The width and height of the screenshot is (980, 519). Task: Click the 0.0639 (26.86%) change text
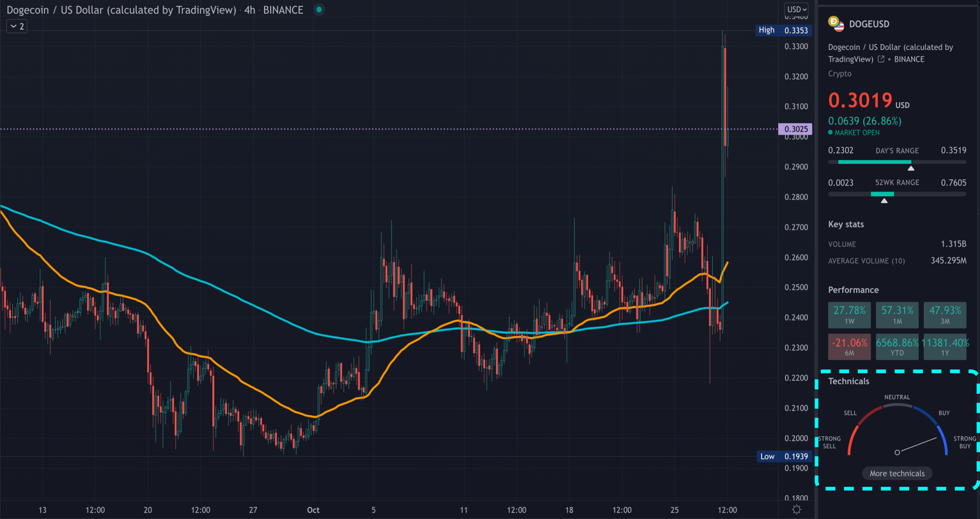(864, 121)
